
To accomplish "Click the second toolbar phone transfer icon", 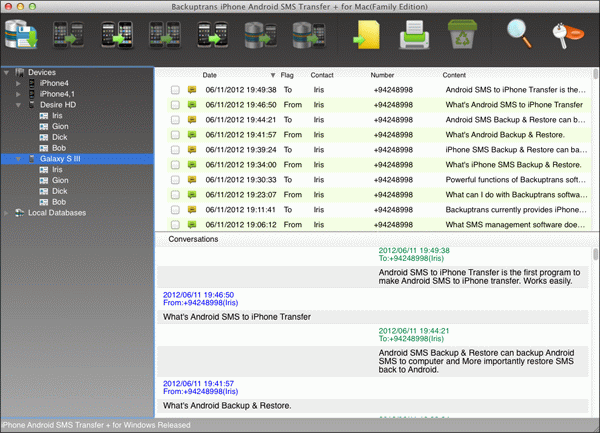I will (x=68, y=35).
